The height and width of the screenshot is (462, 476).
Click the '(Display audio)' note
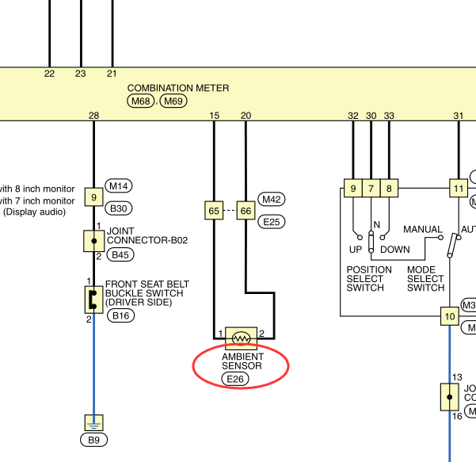(34, 212)
